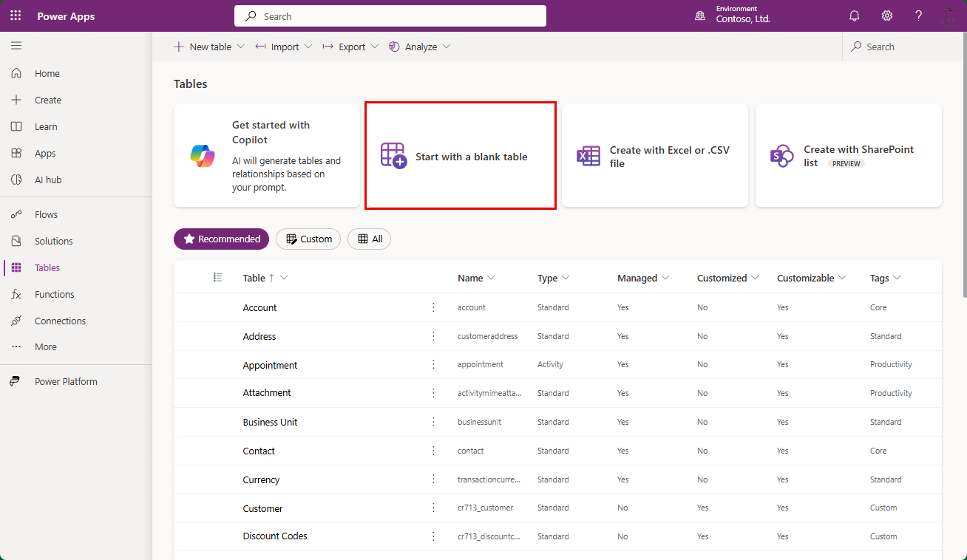The width and height of the screenshot is (967, 560).
Task: Click the New table button
Action: coord(203,47)
